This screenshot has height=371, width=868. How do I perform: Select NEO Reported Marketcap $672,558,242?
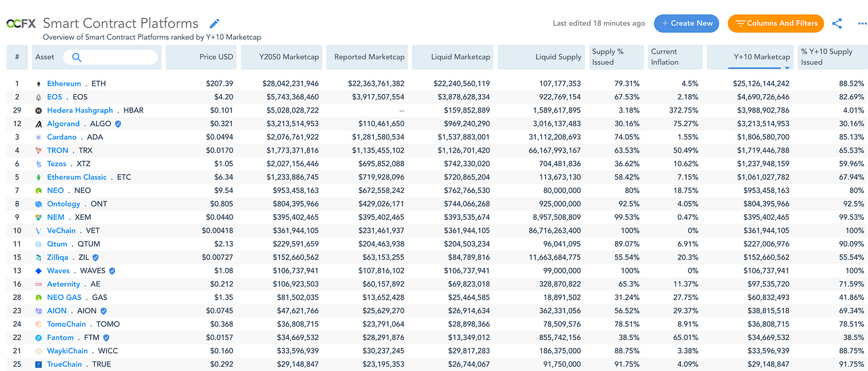tap(382, 191)
